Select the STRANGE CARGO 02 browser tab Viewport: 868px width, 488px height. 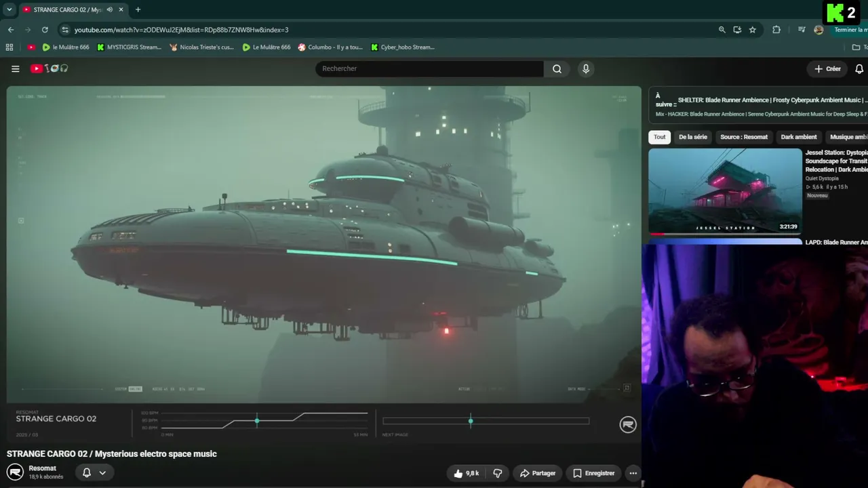73,9
